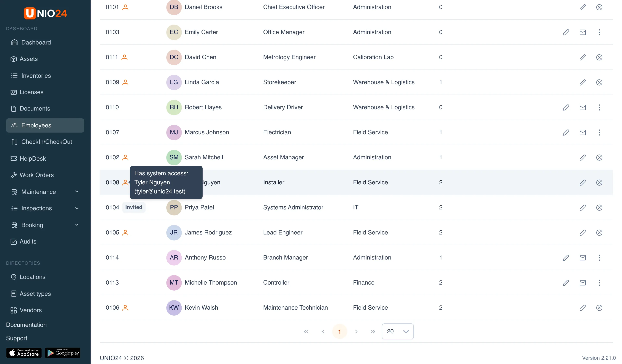Click the Google Play badge
Viewport: 622px width, 364px height.
click(63, 353)
